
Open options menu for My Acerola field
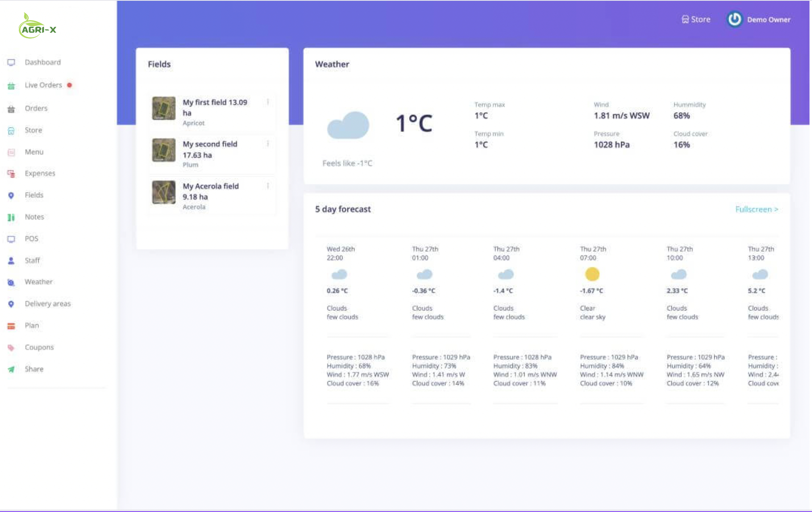[268, 186]
